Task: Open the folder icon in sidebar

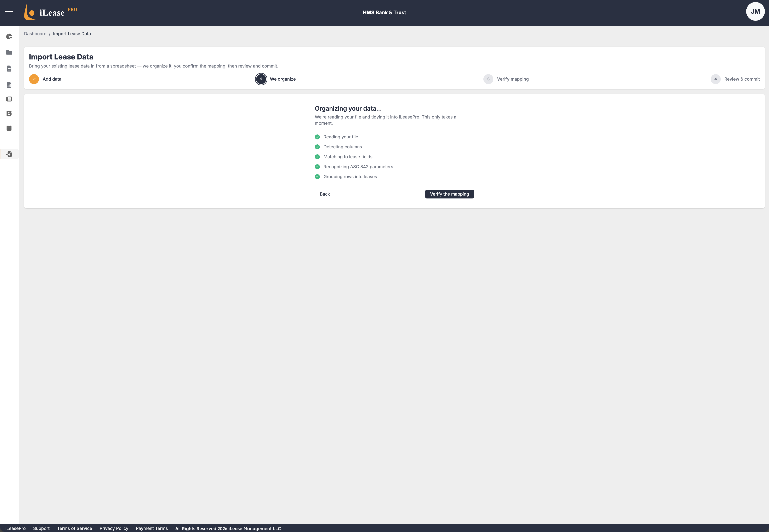Action: 9,52
